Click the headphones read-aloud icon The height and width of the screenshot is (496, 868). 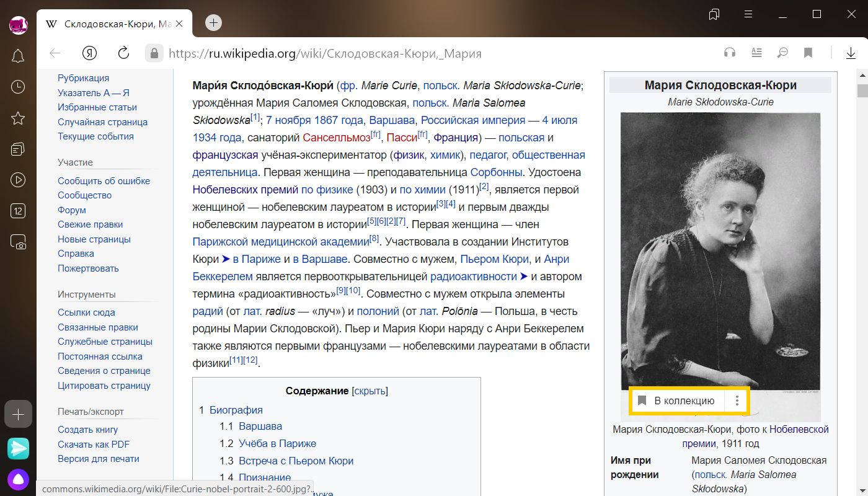coord(730,53)
